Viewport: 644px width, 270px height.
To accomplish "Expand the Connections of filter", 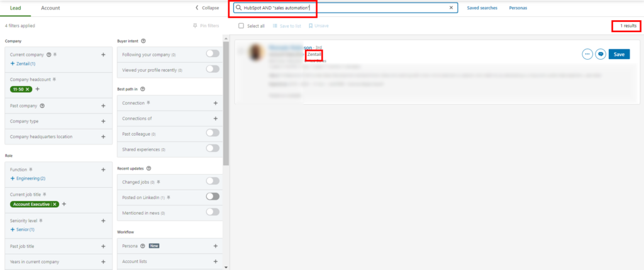I will point(215,118).
